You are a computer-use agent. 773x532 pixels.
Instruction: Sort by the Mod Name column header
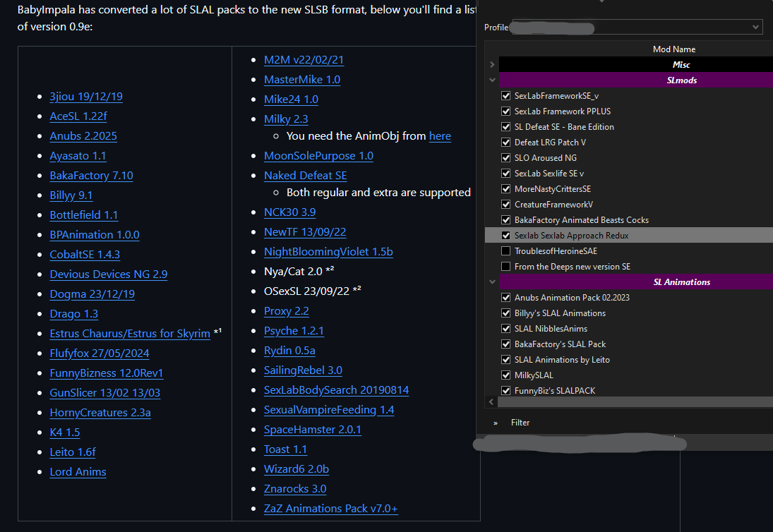pos(673,49)
